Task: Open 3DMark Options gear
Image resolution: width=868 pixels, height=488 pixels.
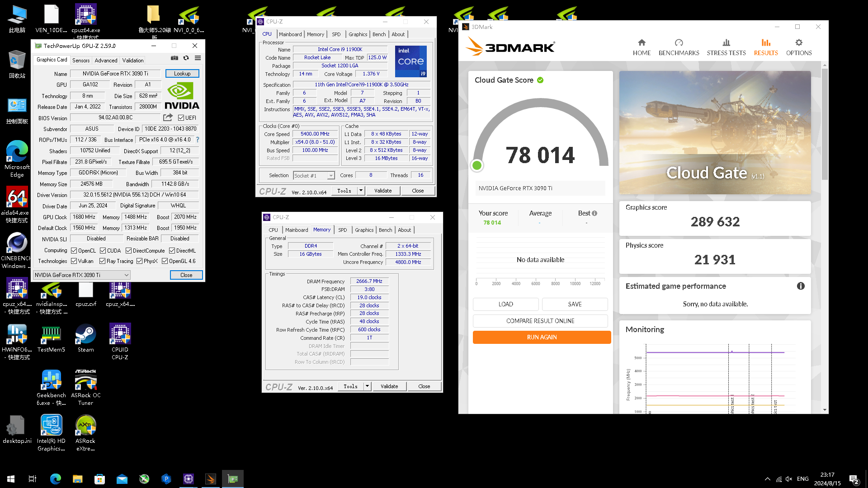Action: tap(799, 47)
